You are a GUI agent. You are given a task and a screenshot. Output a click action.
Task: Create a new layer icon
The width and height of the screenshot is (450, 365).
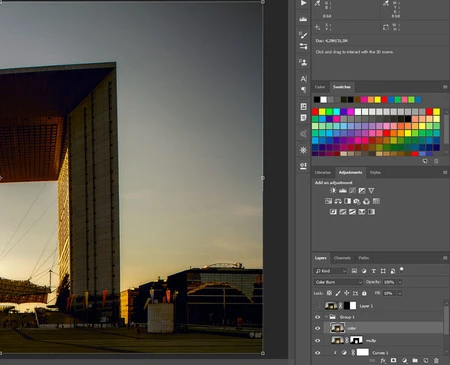426,360
